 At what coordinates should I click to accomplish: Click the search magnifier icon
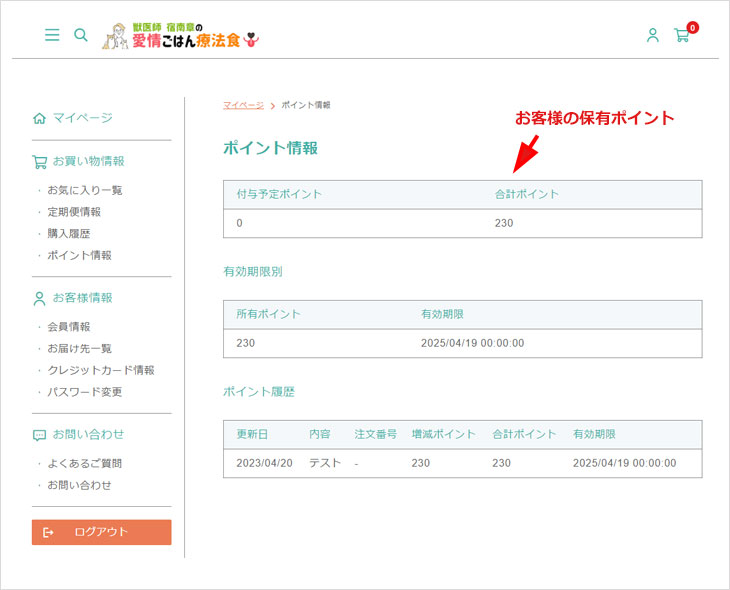pos(81,35)
